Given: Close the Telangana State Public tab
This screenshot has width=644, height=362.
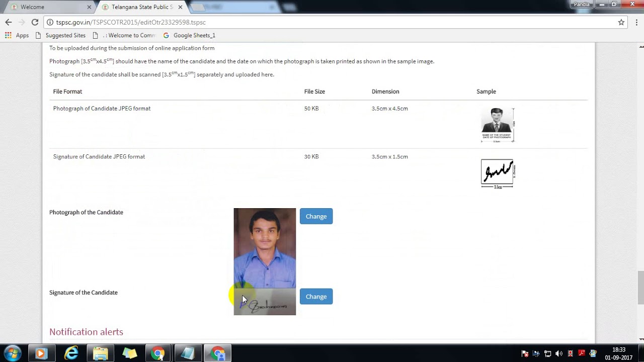Looking at the screenshot, I should 180,7.
